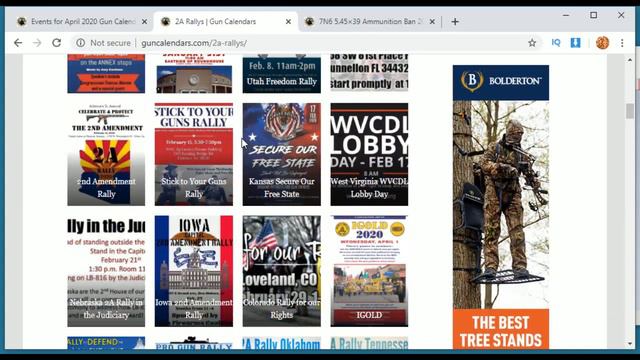640x360 pixels.
Task: Close the Events for April 2020 tab
Action: pyautogui.click(x=144, y=22)
